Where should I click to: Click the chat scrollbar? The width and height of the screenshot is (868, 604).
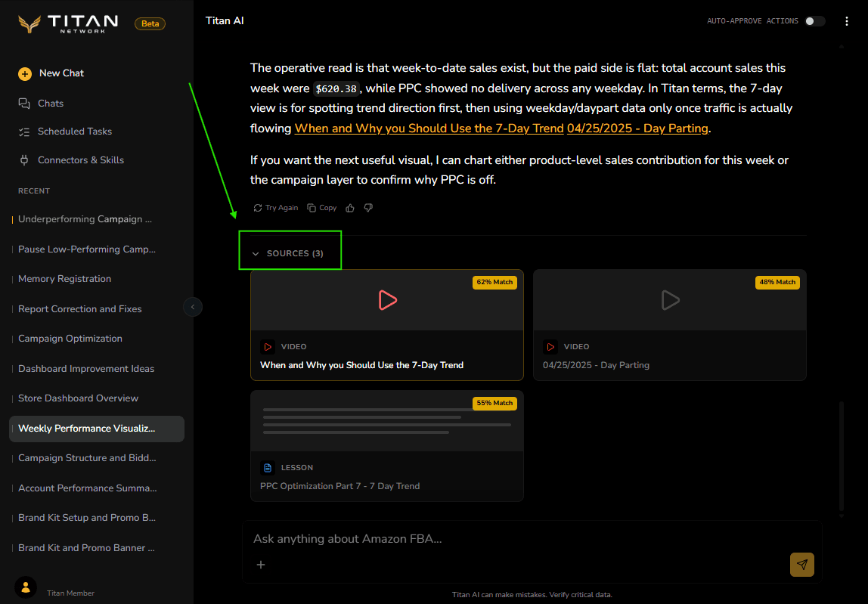[x=842, y=457]
